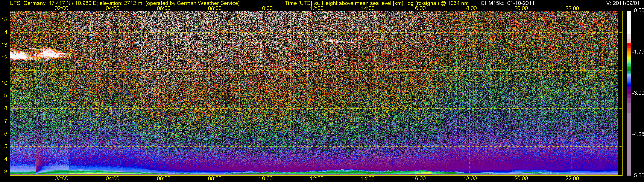Click "06:00" on the lower time axis
This screenshot has width=644, height=182.
(164, 179)
